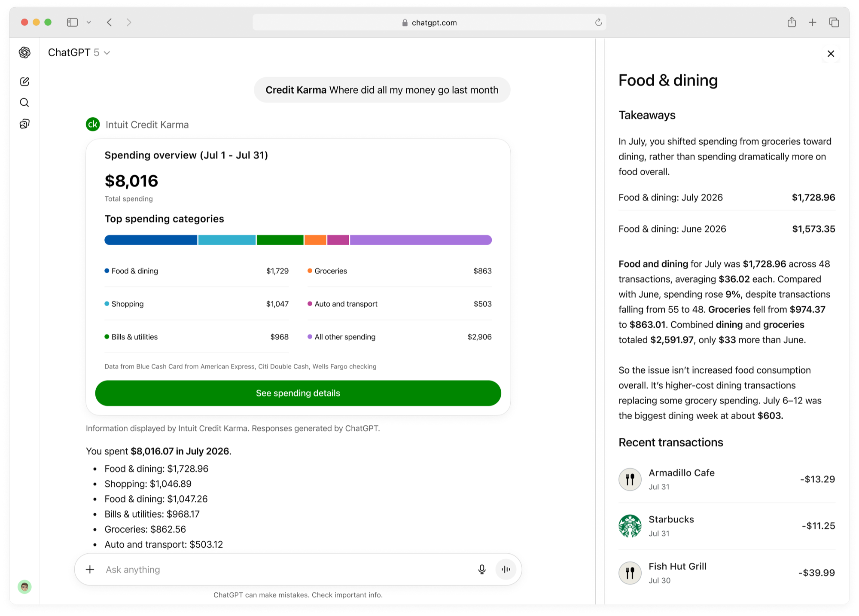Click the Food & dining: July 2026 row
The image size is (859, 616).
(727, 198)
